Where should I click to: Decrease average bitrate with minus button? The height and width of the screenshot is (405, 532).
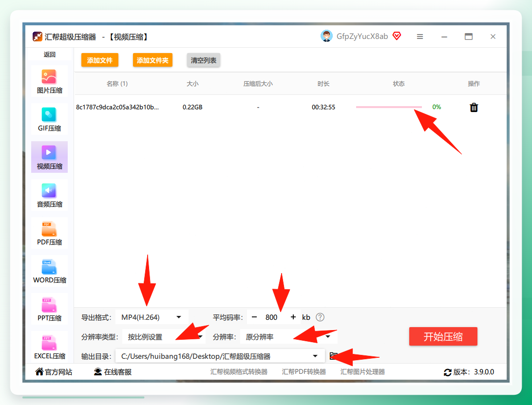click(x=254, y=317)
